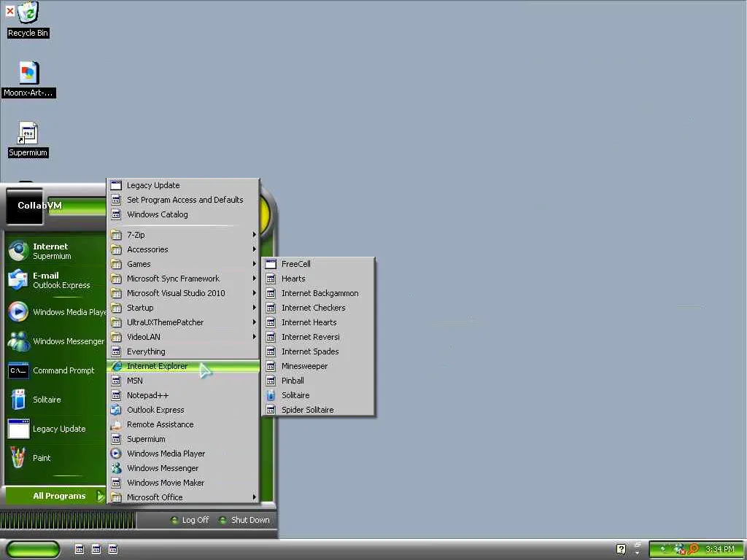The image size is (747, 560).
Task: Click the third quick launch icon in taskbar
Action: (x=113, y=550)
